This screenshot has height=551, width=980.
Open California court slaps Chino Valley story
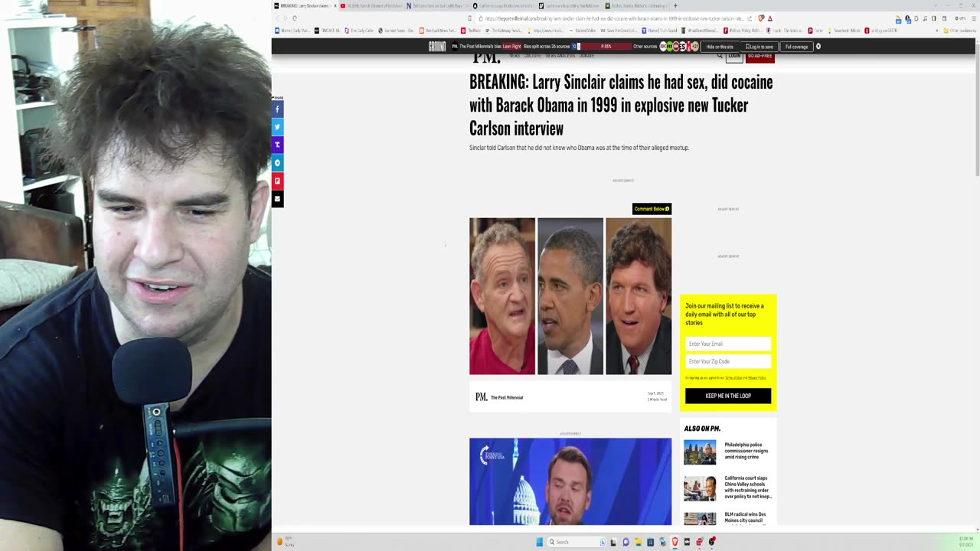pyautogui.click(x=748, y=487)
